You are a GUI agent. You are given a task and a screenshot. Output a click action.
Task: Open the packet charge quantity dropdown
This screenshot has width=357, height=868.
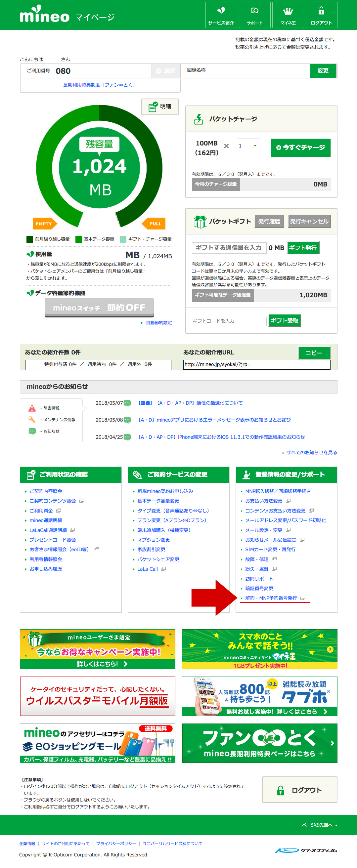[x=248, y=146]
